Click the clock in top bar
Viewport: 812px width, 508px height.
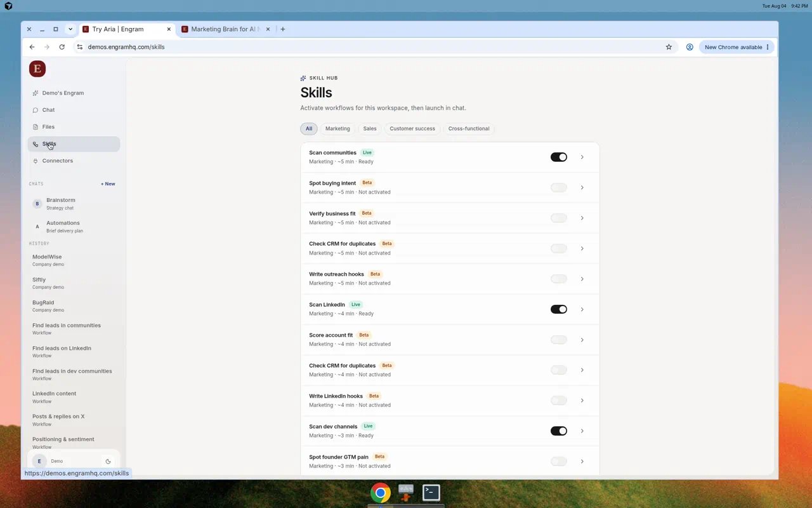tap(799, 6)
